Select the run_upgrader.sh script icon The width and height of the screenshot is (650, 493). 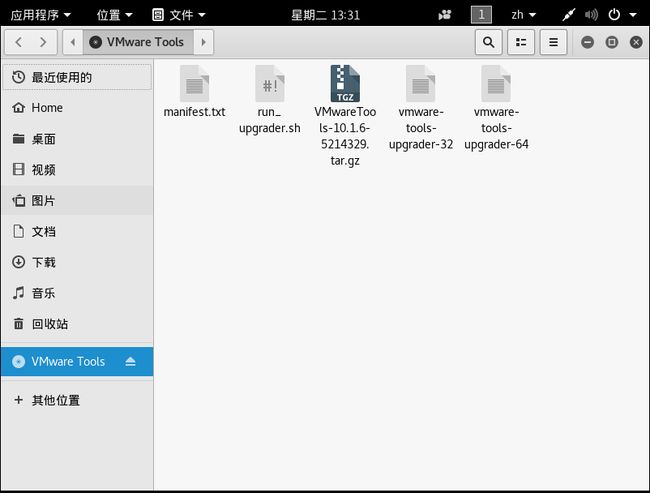pyautogui.click(x=270, y=84)
